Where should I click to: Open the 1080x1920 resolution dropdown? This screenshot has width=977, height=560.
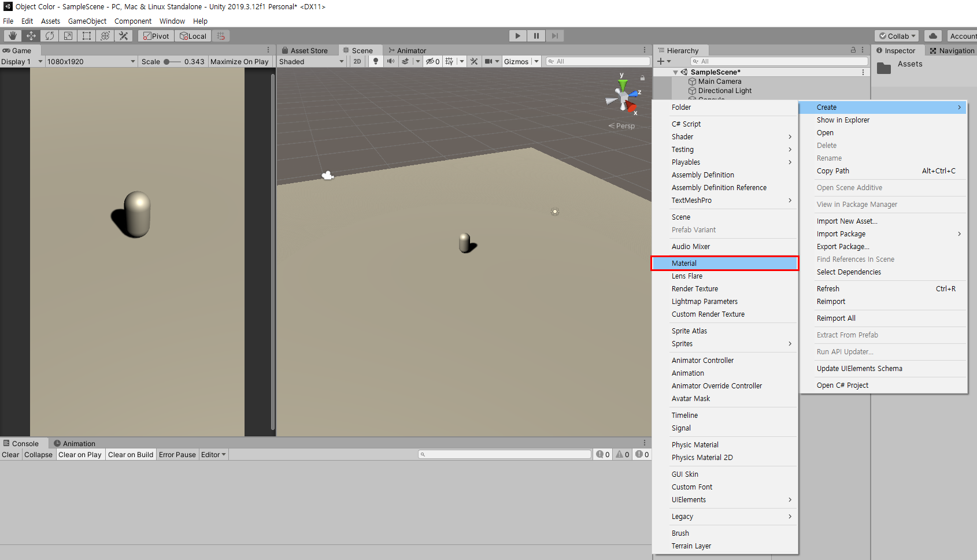(91, 61)
